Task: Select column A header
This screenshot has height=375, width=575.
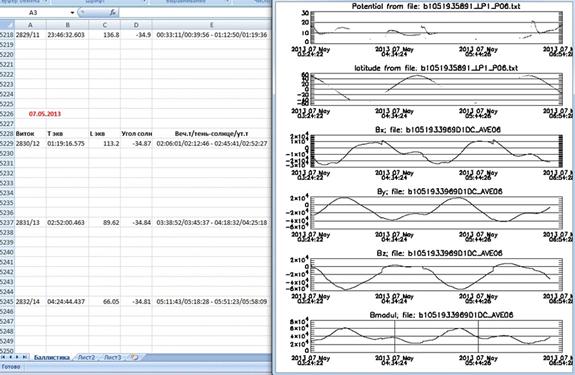Action: (30, 25)
